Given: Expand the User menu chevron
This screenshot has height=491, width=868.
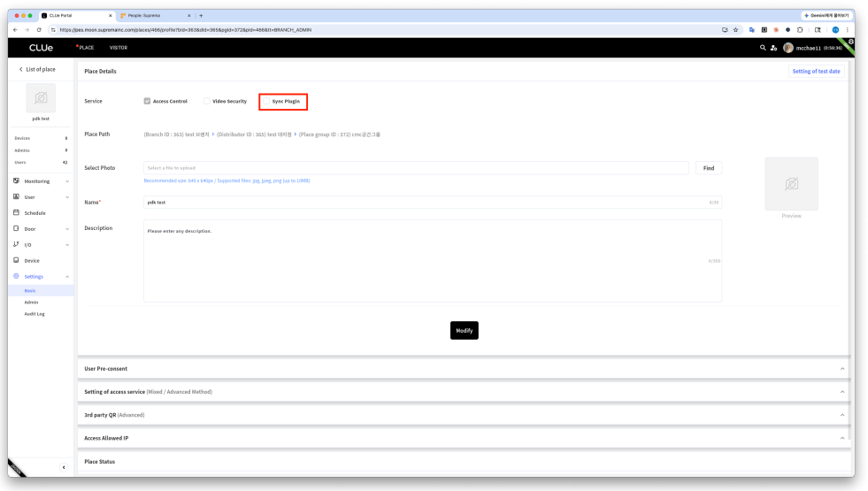Looking at the screenshot, I should [67, 197].
